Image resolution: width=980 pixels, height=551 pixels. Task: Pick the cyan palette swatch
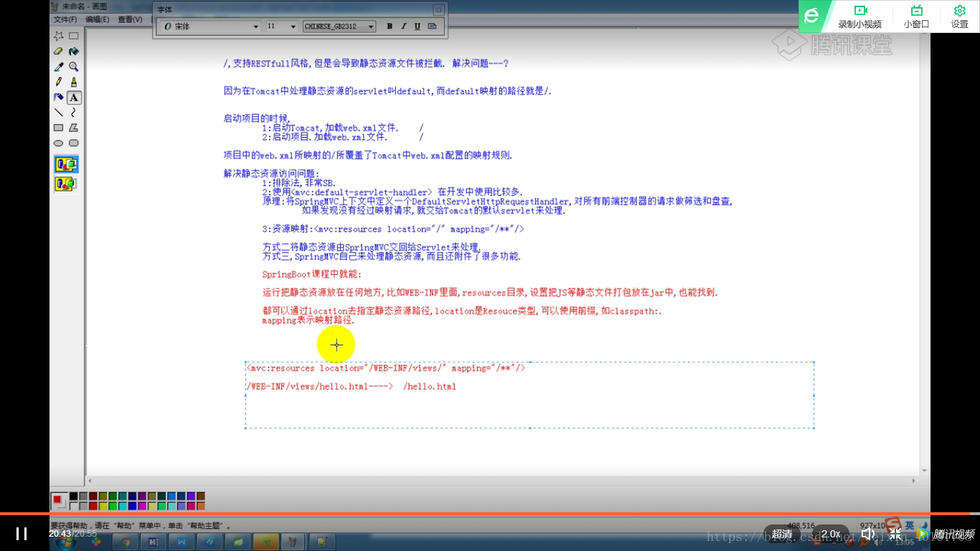pos(123,506)
